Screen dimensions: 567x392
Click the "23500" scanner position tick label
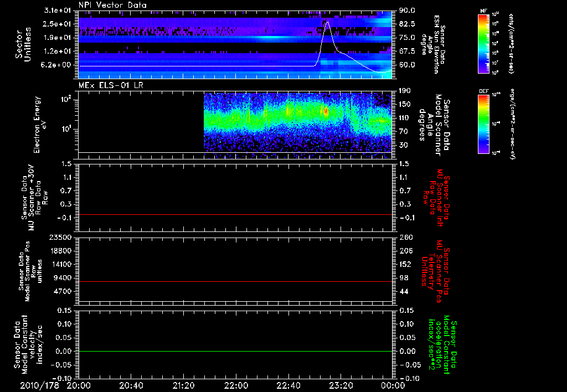pyautogui.click(x=60, y=238)
